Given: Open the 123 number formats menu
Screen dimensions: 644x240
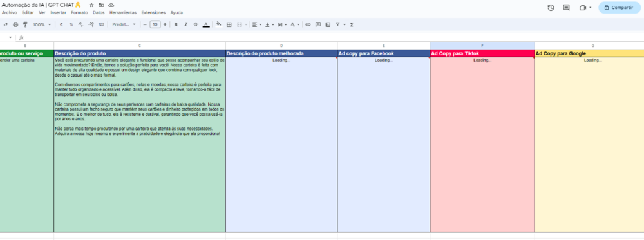Looking at the screenshot, I should pos(101,24).
